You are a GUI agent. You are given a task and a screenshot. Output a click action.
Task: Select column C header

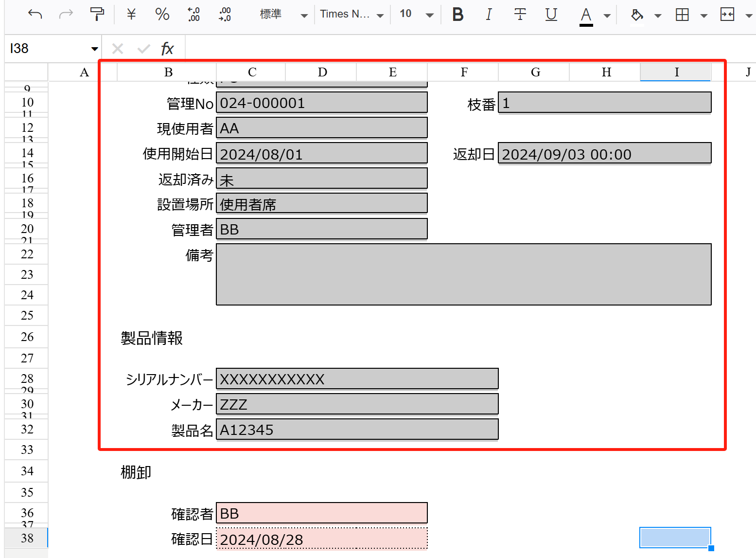click(252, 72)
